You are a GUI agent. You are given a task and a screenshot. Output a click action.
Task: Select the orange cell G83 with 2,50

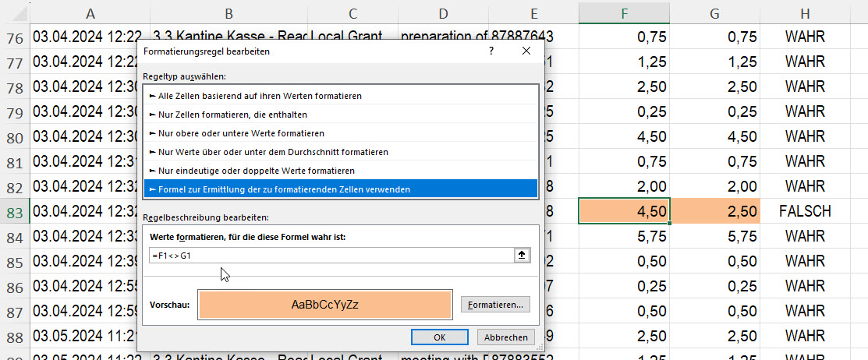point(714,211)
